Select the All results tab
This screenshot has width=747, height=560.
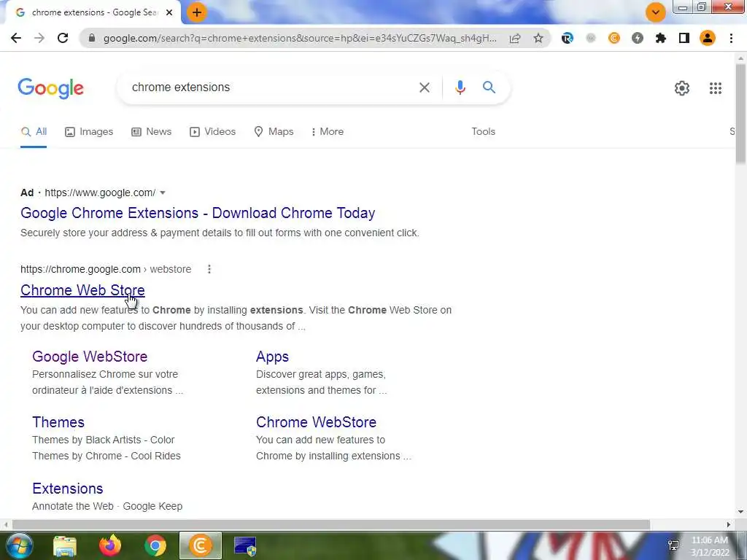coord(34,132)
